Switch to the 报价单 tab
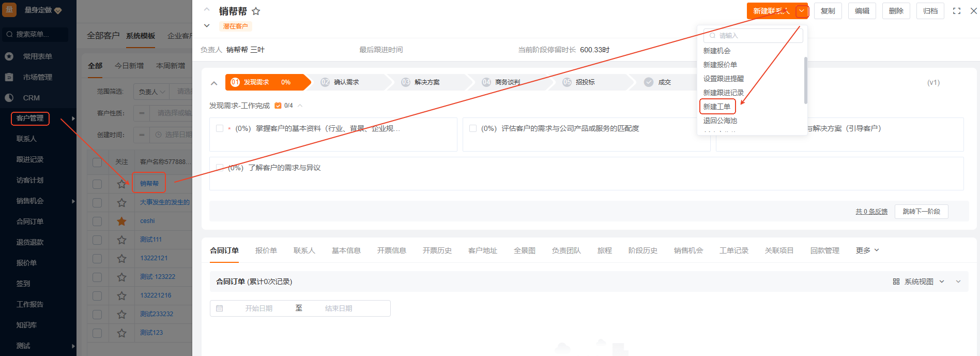 pos(266,250)
